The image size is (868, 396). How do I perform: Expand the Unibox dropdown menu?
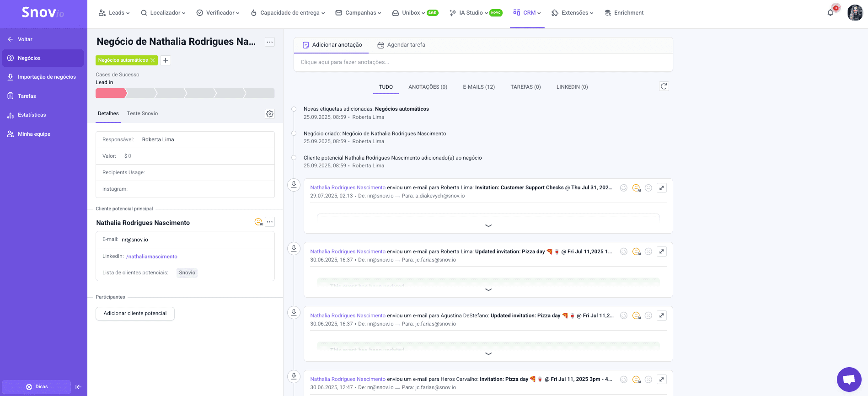coord(415,13)
